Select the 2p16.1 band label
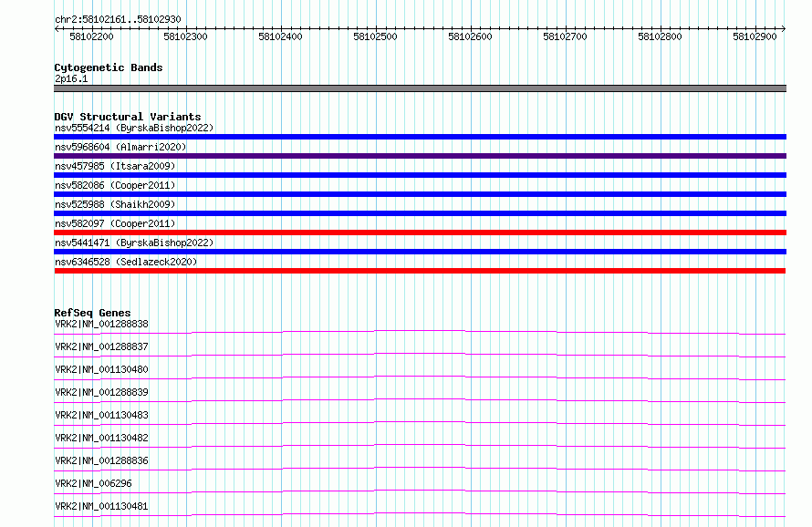Image resolution: width=812 pixels, height=527 pixels. tap(71, 78)
